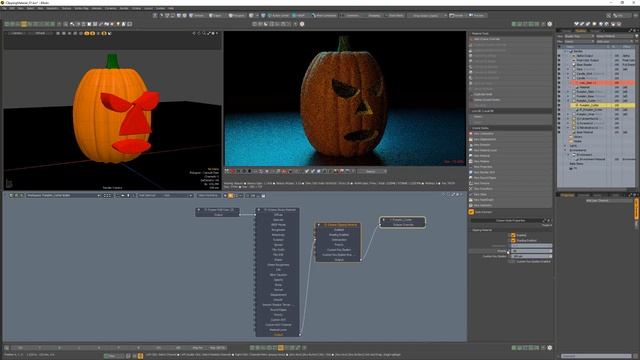The height and width of the screenshot is (360, 640).
Task: Collapse the group above the yellow highlighted row
Action: 568,101
